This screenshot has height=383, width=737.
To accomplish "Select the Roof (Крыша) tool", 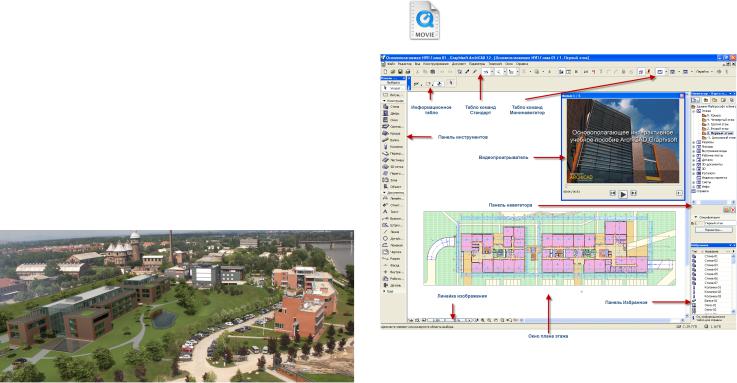I will [392, 133].
